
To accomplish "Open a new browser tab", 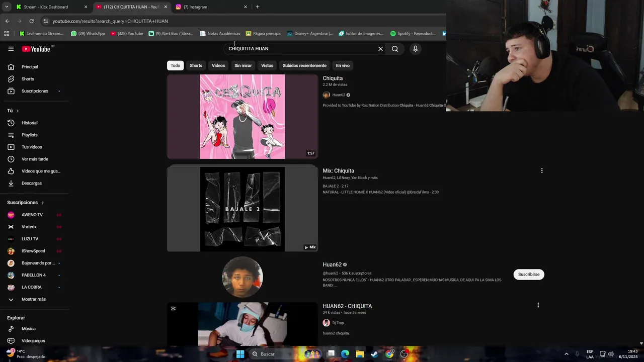I will 258,7.
